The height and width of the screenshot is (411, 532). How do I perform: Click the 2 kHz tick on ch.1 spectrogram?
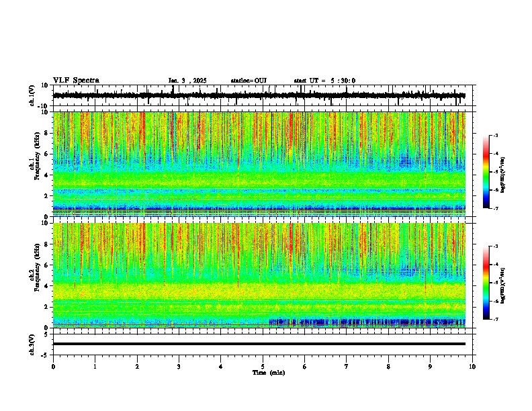pos(47,196)
